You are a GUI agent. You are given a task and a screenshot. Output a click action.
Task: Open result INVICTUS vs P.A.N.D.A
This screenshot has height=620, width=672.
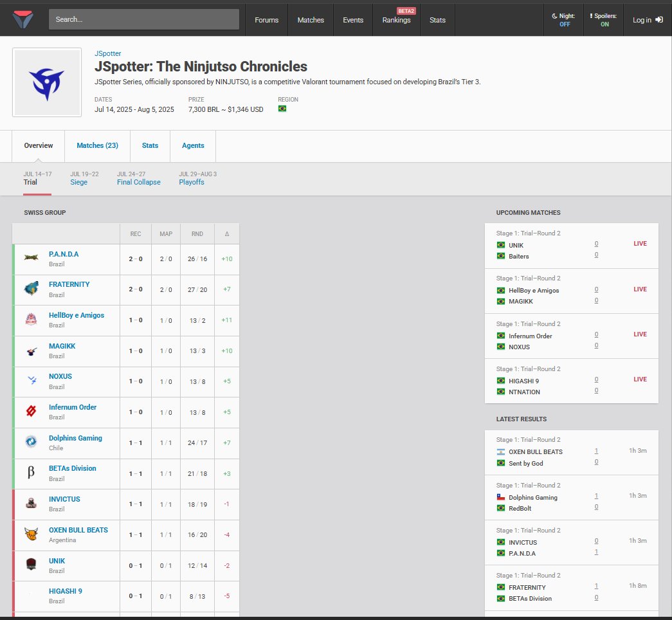point(571,543)
